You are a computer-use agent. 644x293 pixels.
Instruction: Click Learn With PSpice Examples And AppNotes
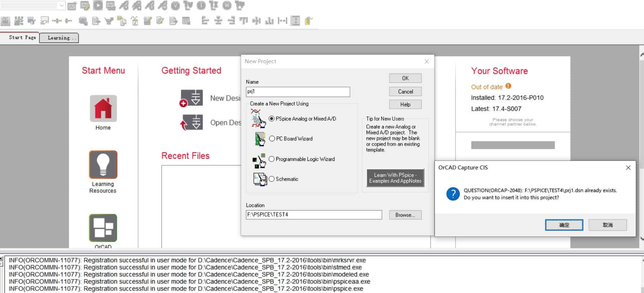395,178
